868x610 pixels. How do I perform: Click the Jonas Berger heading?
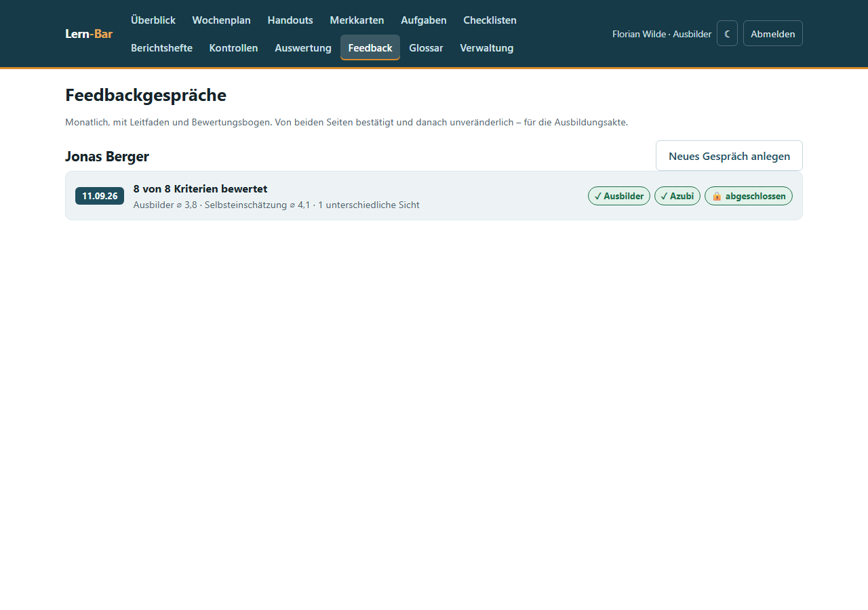point(107,157)
